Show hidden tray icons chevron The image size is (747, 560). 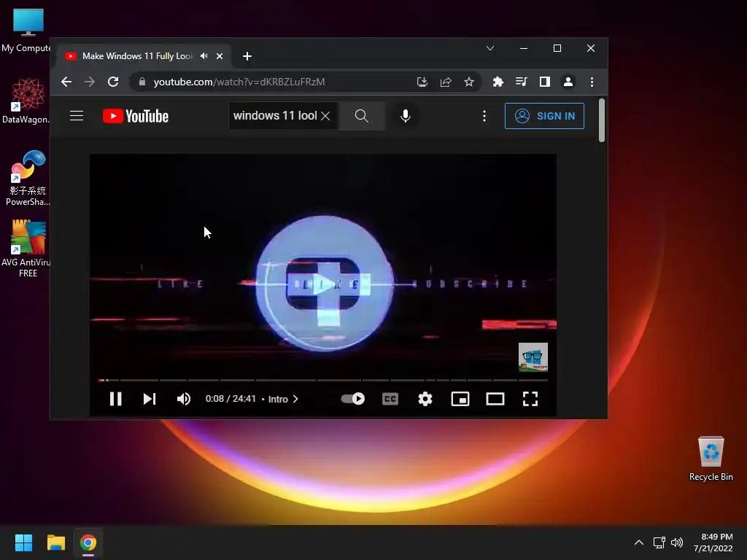pos(639,542)
